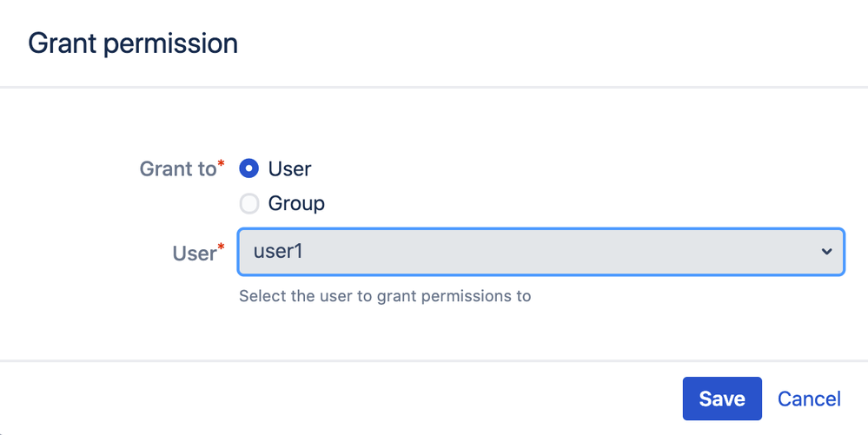Click the "Grant to" field label

pyautogui.click(x=178, y=168)
